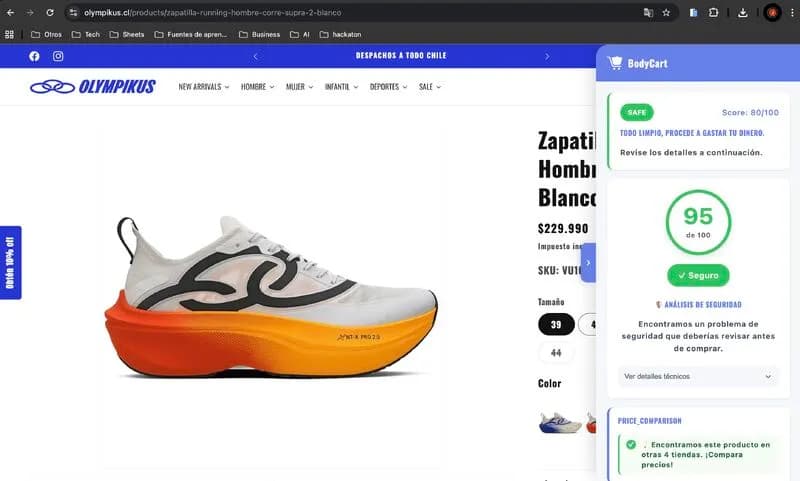Click the Obtén 10% off side tab
This screenshot has height=481, width=800.
click(x=11, y=262)
